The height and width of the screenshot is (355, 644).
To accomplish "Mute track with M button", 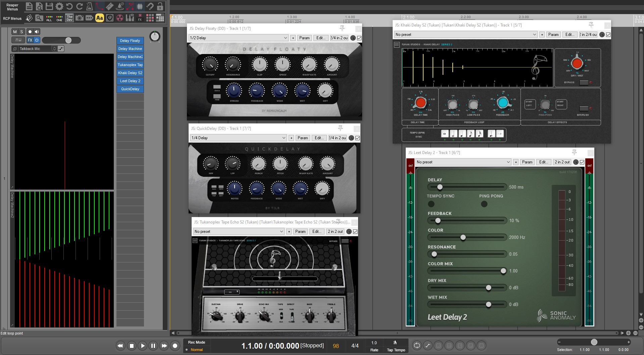I will [x=15, y=32].
